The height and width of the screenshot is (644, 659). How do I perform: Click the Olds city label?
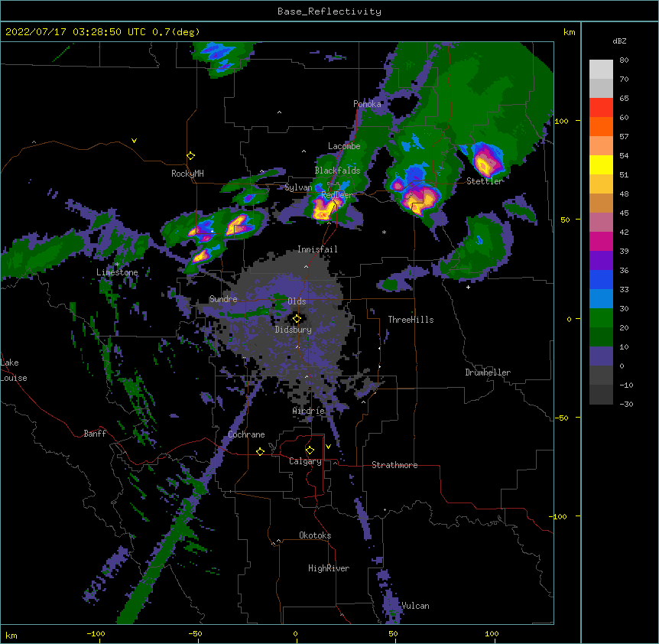tap(297, 301)
